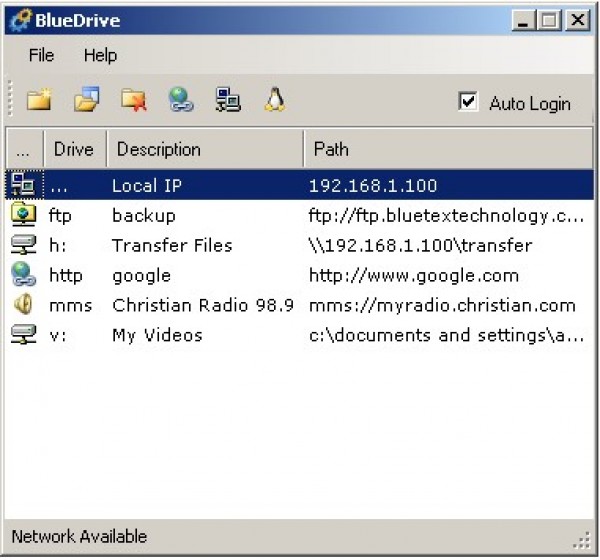Viewport: 600px width, 560px height.
Task: Select the 192.168.1.100 path entry
Action: (x=373, y=186)
